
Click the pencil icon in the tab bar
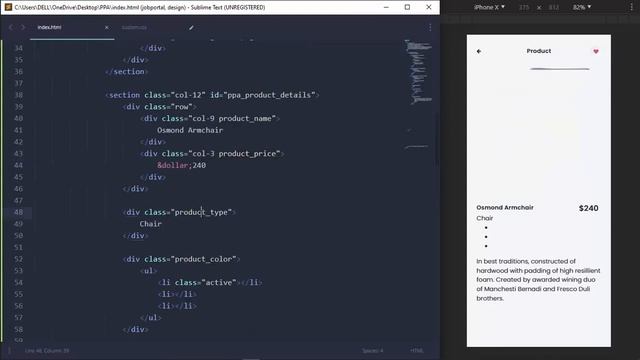click(x=191, y=28)
